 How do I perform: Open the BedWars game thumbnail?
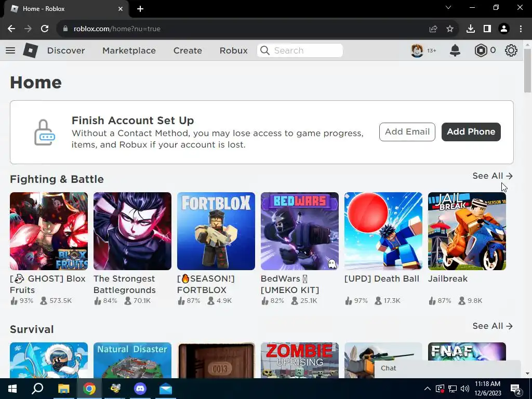point(300,231)
